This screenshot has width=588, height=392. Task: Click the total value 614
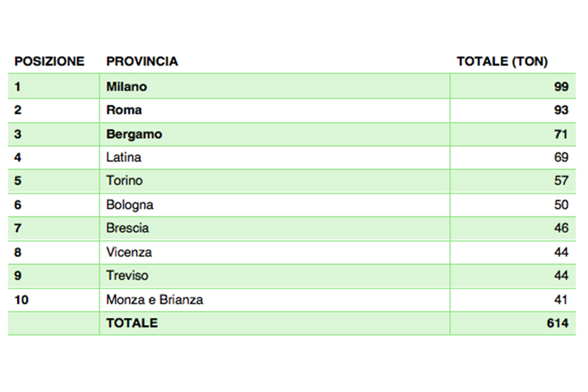557,323
